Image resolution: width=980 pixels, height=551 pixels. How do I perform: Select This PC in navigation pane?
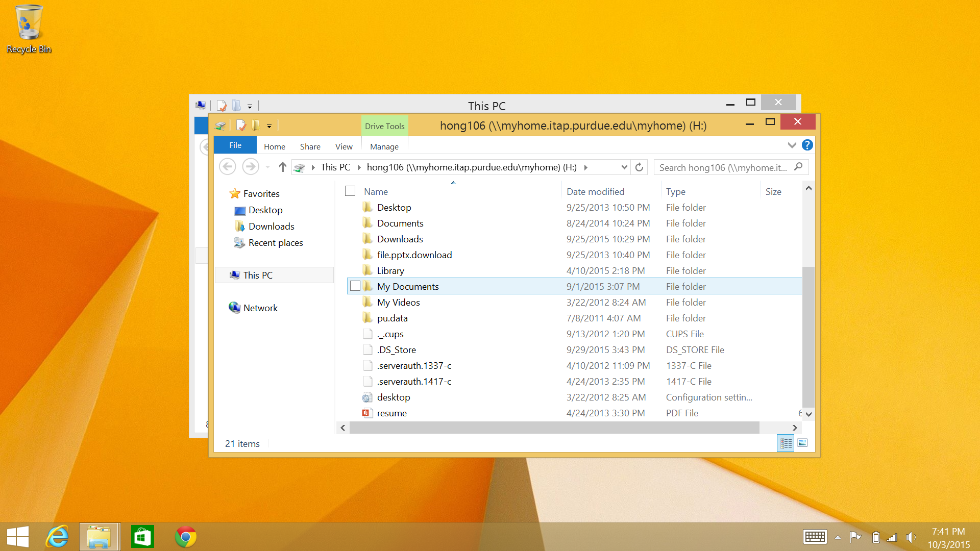(x=275, y=275)
